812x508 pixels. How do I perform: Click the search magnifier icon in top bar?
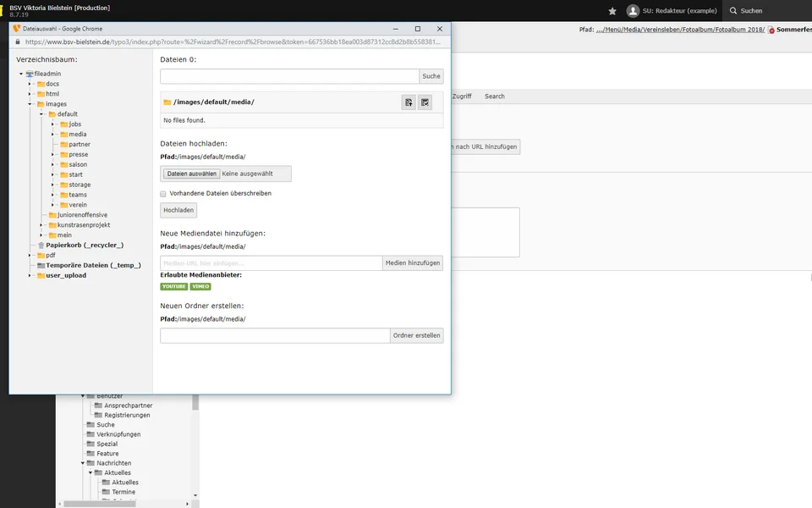click(x=732, y=11)
